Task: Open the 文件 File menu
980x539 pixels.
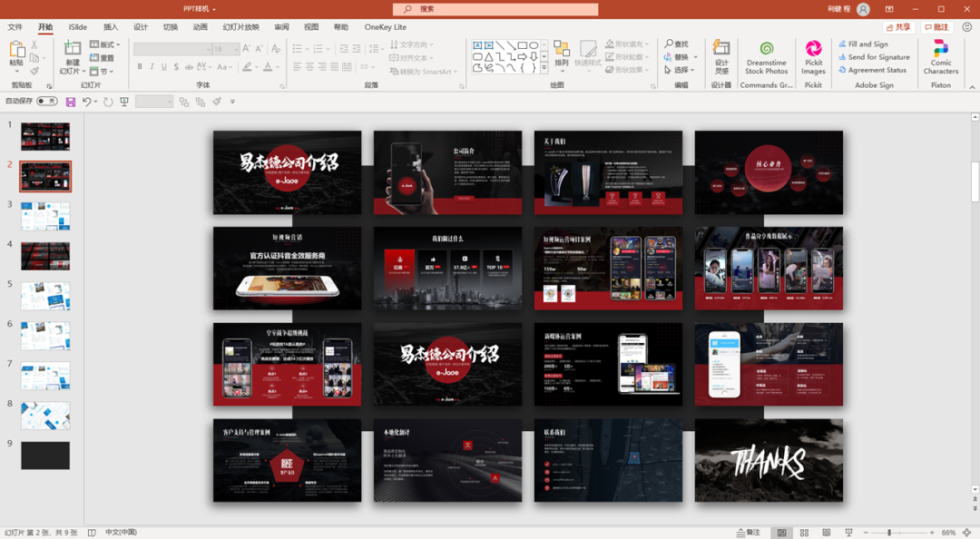Action: pos(15,27)
